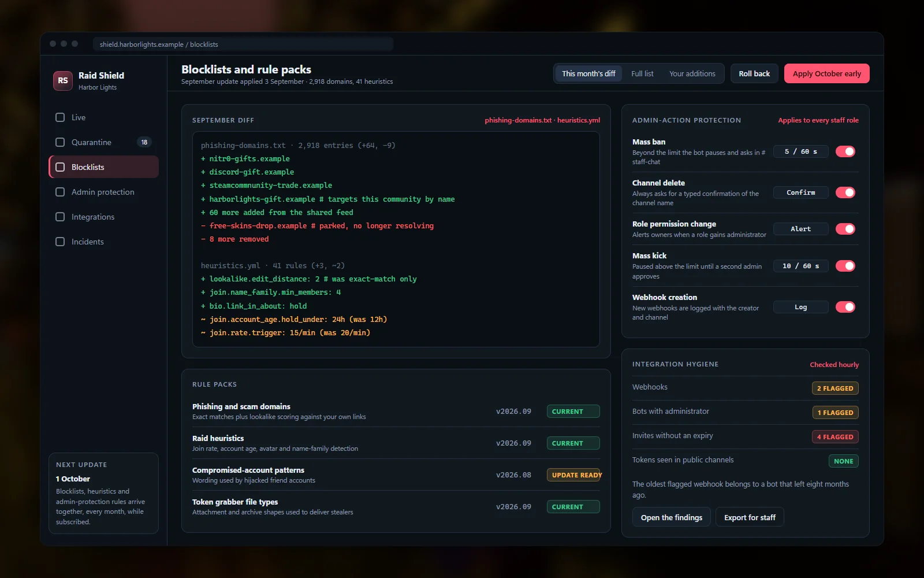This screenshot has height=578, width=924.
Task: Click the Raid heuristics rule pack title
Action: (x=218, y=438)
